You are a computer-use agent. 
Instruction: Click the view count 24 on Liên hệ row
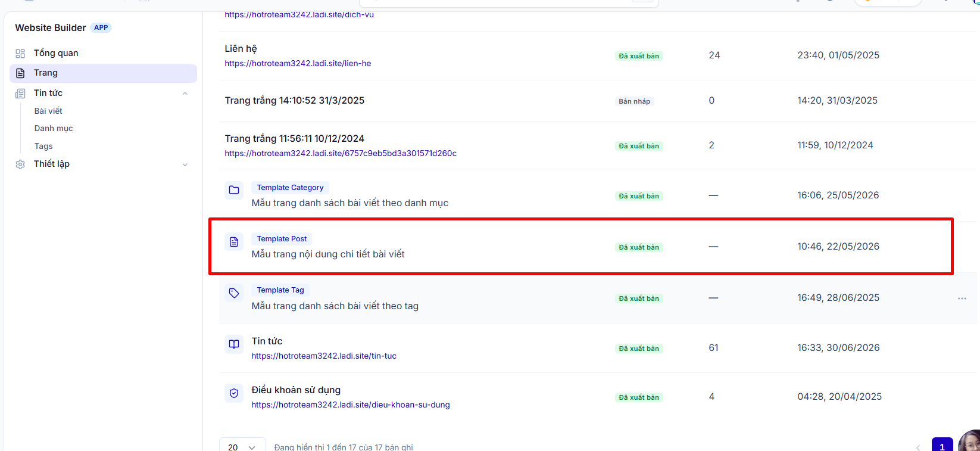[714, 55]
